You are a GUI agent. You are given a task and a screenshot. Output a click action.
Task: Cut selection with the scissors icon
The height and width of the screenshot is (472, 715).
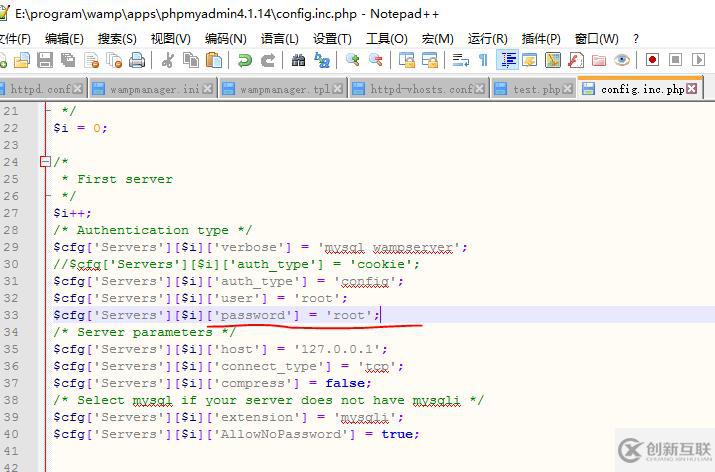click(168, 60)
